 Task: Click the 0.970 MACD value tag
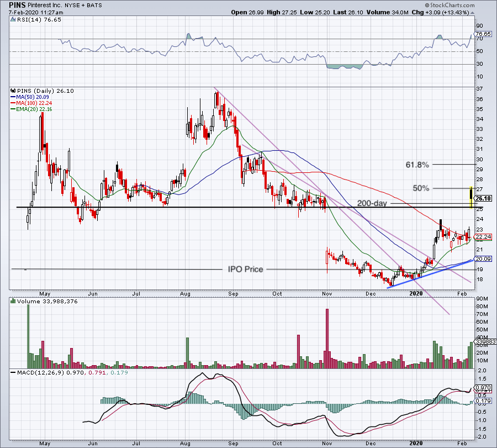point(483,387)
